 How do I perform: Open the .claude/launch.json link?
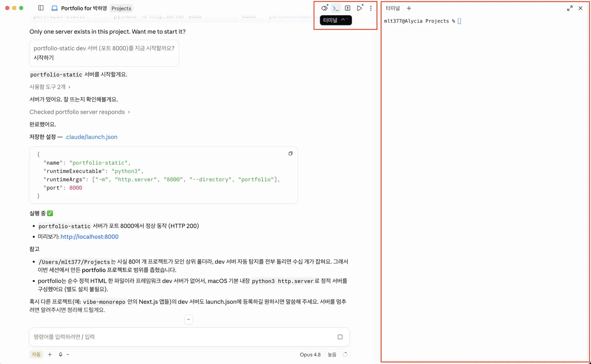click(91, 137)
